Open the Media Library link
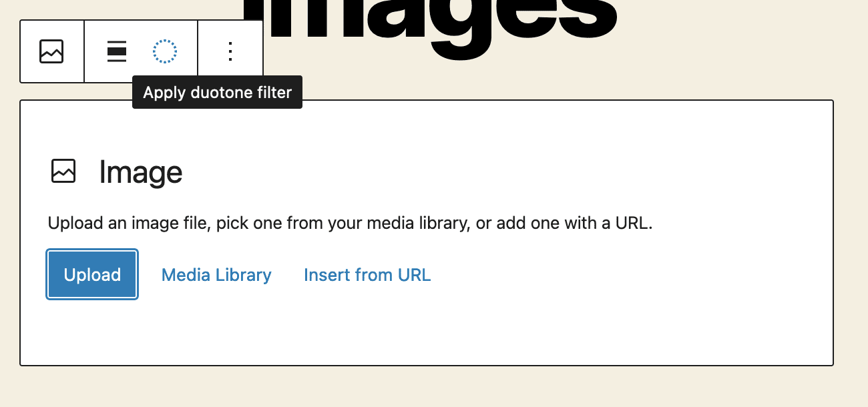Viewport: 868px width, 407px height. point(216,275)
